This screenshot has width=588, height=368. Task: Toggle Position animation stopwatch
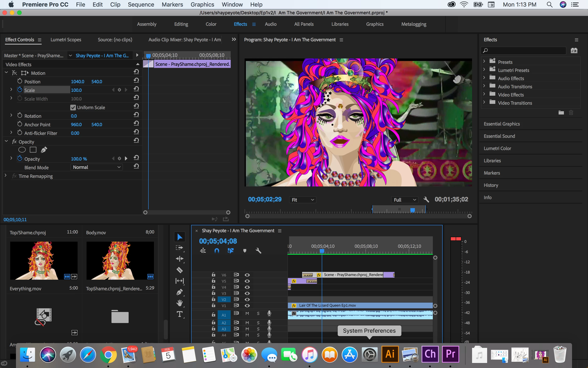pos(20,81)
